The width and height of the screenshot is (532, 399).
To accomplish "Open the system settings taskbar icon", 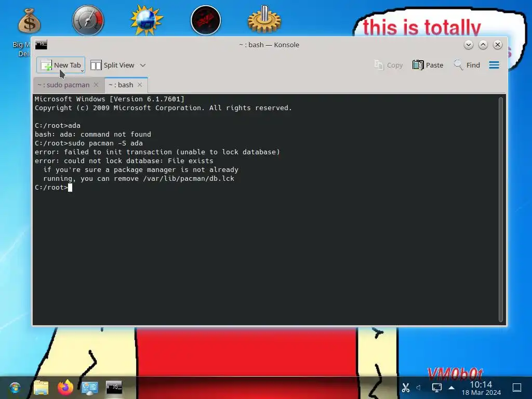I will tap(89, 388).
